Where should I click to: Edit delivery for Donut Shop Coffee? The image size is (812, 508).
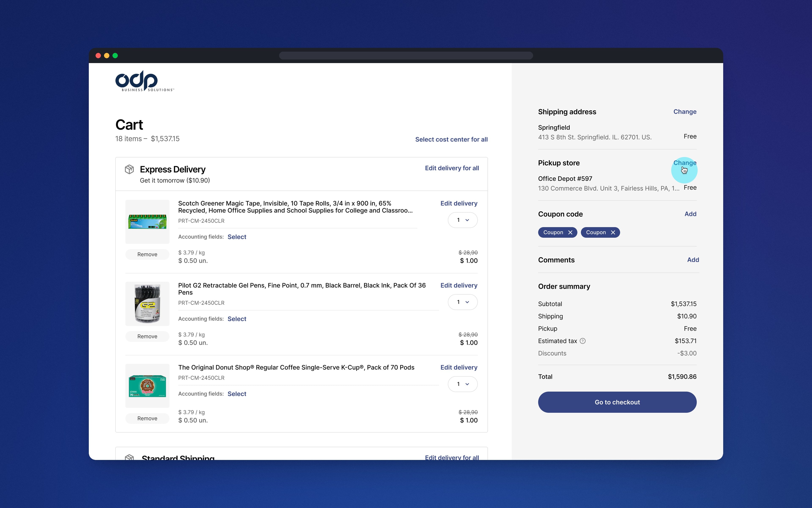[459, 367]
